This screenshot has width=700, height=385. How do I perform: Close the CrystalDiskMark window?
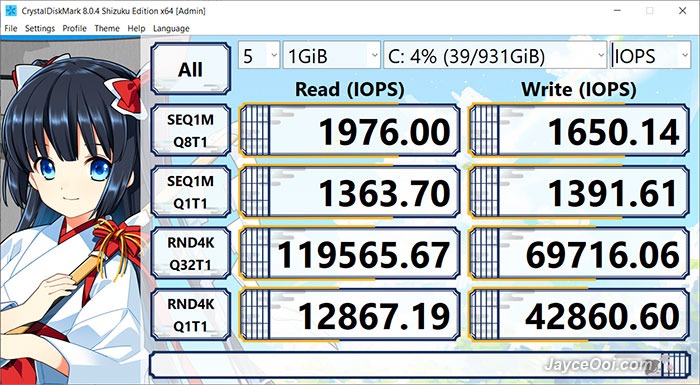tap(683, 11)
